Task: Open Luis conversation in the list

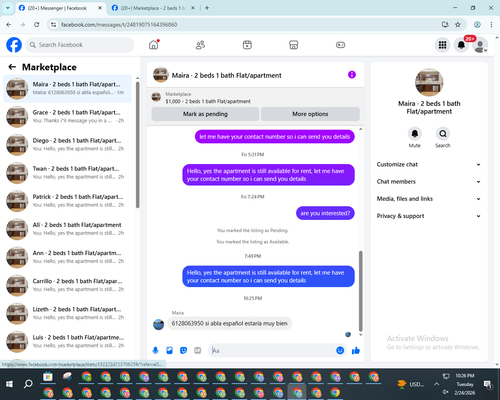Action: (67, 342)
